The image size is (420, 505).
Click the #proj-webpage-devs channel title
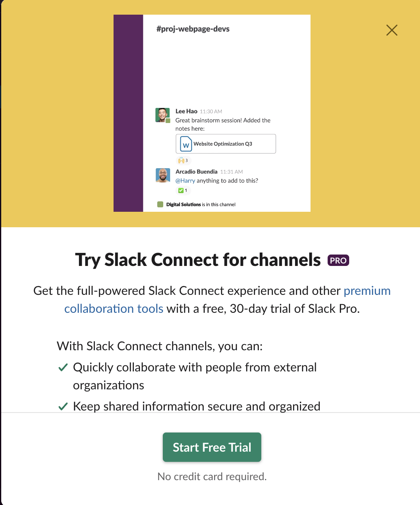(193, 29)
